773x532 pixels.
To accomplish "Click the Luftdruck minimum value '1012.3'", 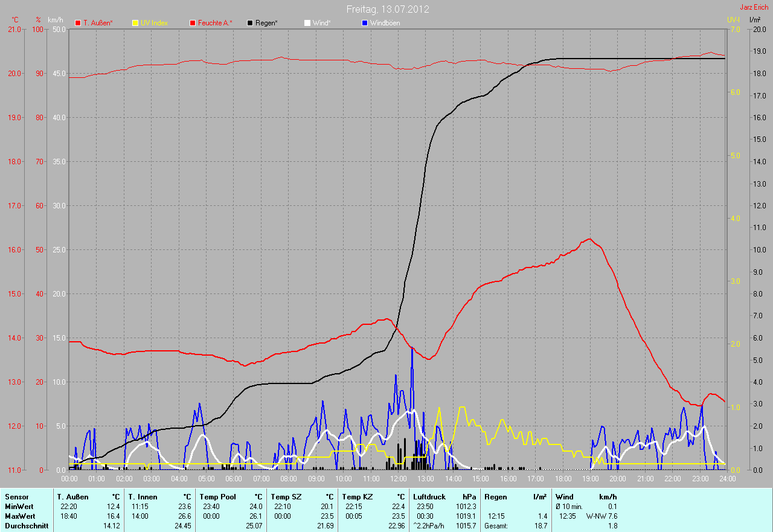I will click(x=466, y=507).
